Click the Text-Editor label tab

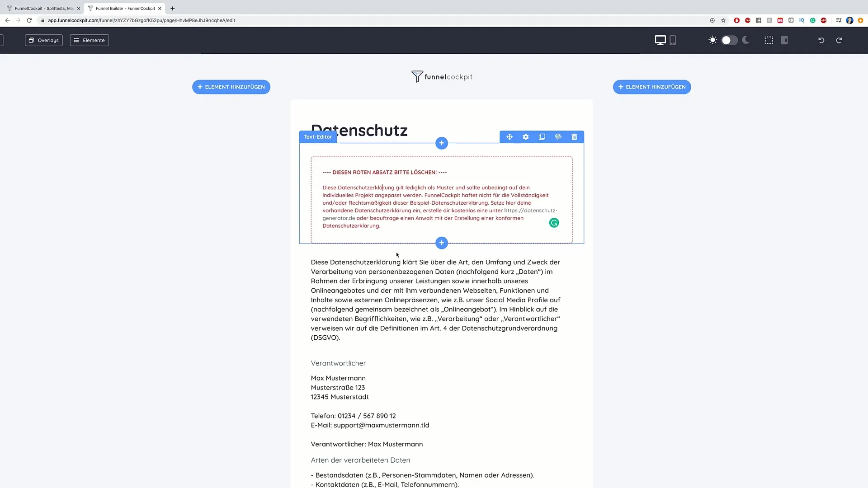click(318, 136)
